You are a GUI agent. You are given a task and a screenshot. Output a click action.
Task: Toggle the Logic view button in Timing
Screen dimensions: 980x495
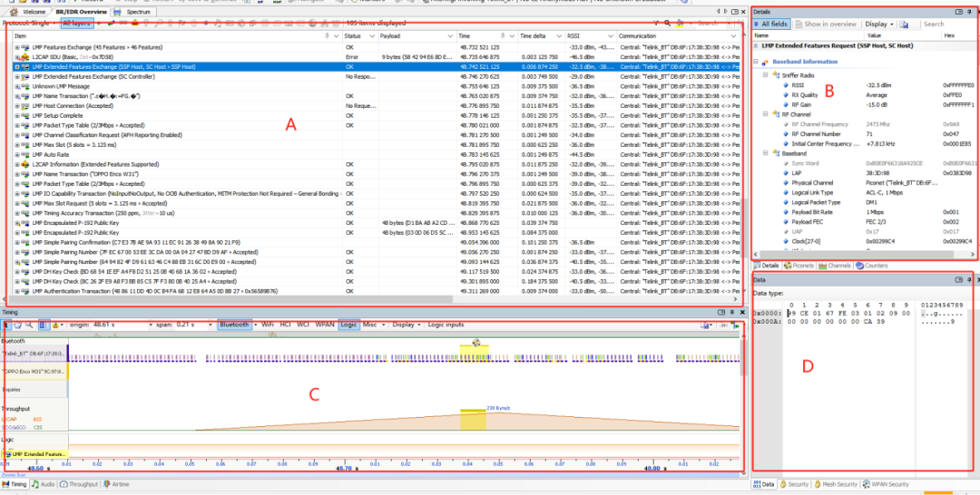pos(348,325)
